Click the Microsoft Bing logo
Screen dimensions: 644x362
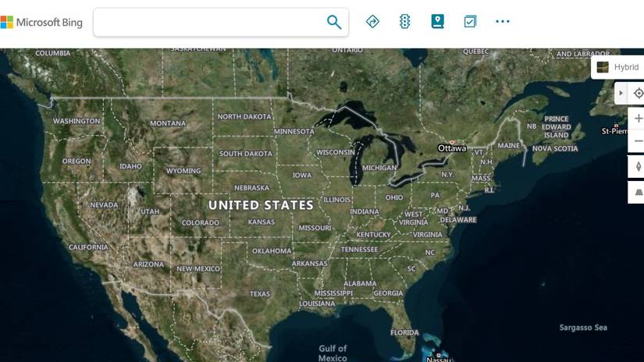pos(41,22)
